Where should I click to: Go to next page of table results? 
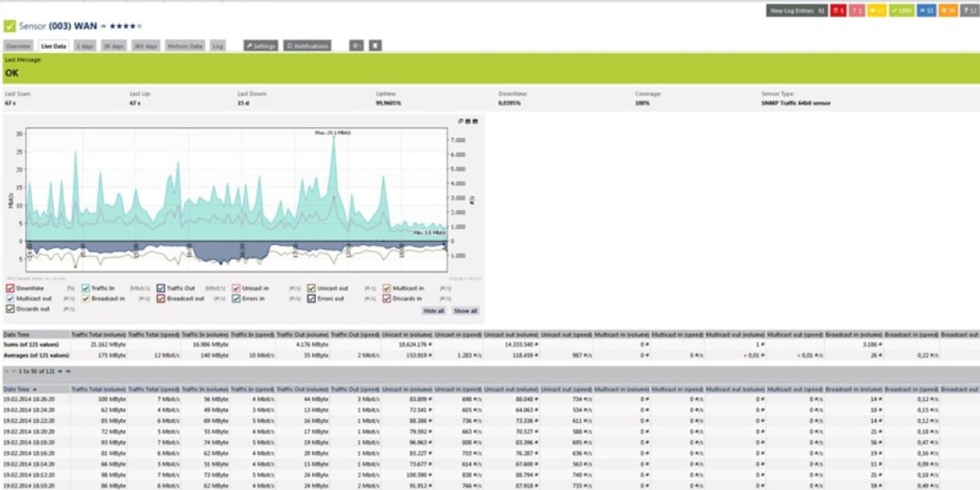point(60,372)
